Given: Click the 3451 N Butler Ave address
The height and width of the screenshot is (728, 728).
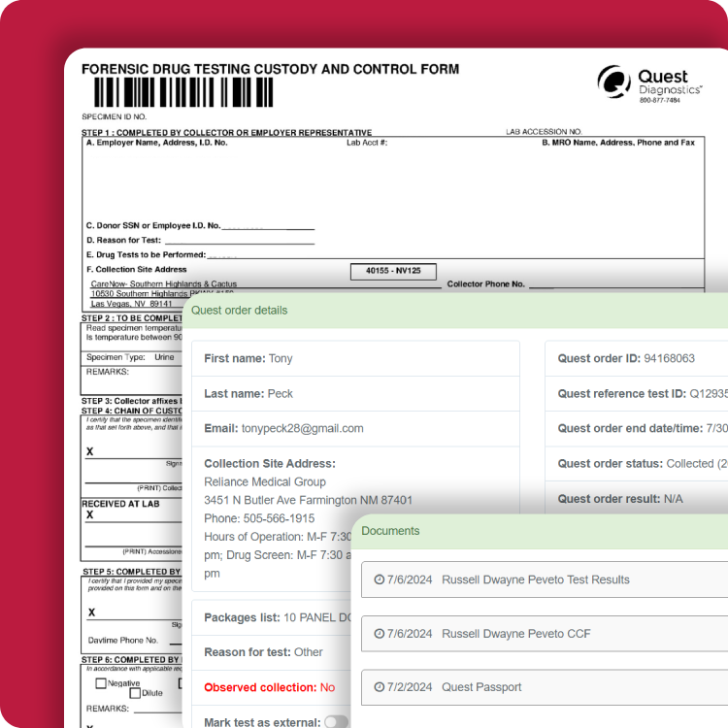Looking at the screenshot, I should (309, 500).
